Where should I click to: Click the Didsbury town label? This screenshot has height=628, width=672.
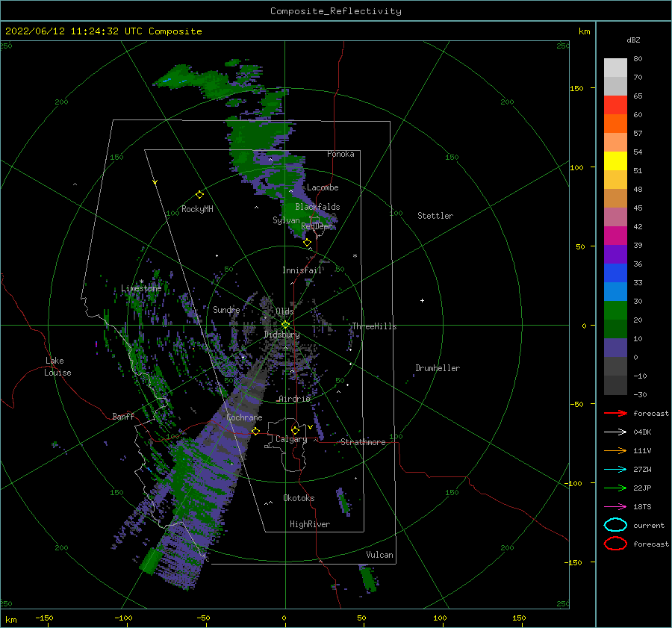click(x=281, y=335)
